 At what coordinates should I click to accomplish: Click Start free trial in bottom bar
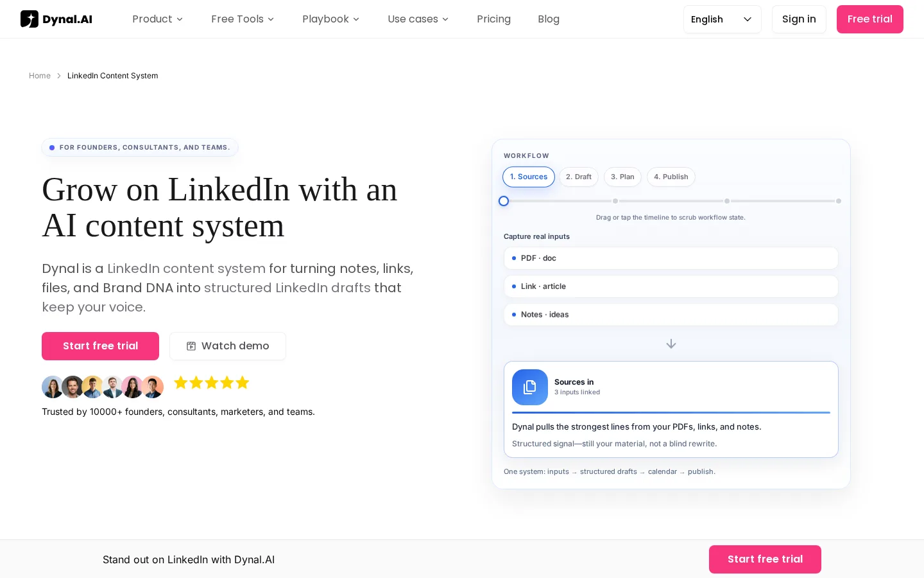tap(765, 559)
